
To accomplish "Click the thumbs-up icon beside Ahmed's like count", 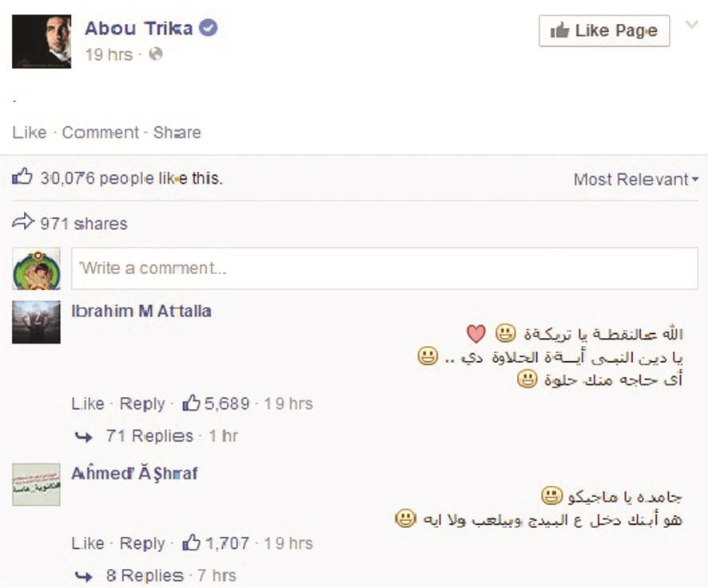I will [x=191, y=542].
